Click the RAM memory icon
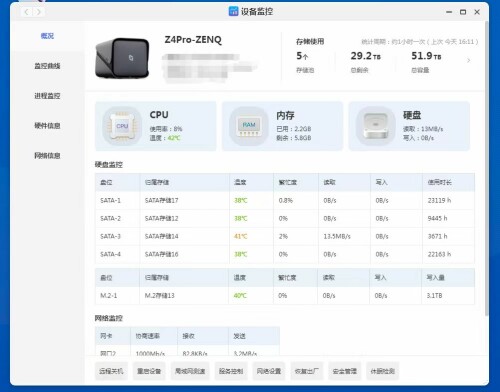 249,126
